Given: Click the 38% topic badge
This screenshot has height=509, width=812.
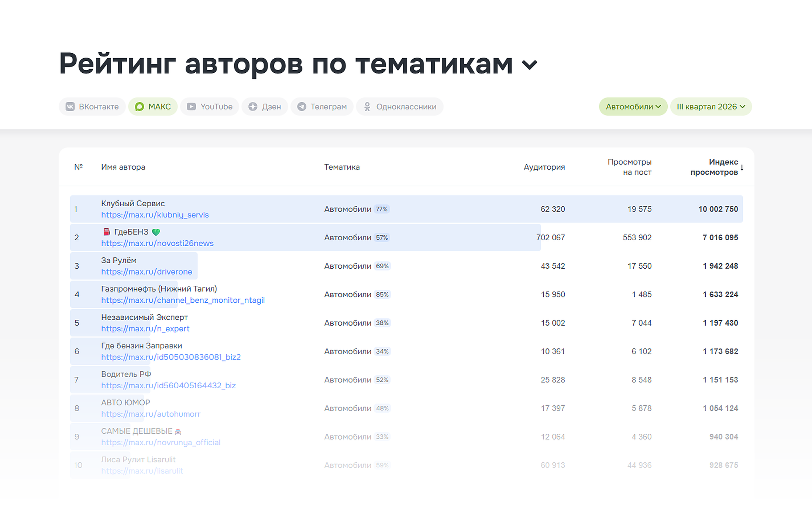Looking at the screenshot, I should tap(382, 323).
